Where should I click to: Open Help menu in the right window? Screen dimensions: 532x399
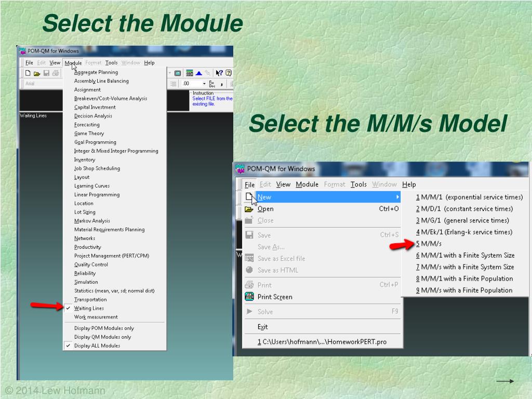(x=409, y=184)
